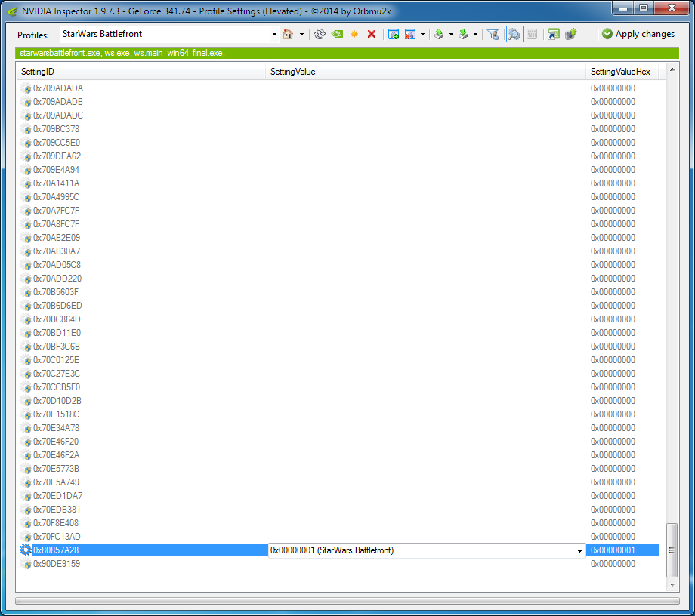Select the 0x709ADADB setting row
695x616 pixels.
pos(339,102)
